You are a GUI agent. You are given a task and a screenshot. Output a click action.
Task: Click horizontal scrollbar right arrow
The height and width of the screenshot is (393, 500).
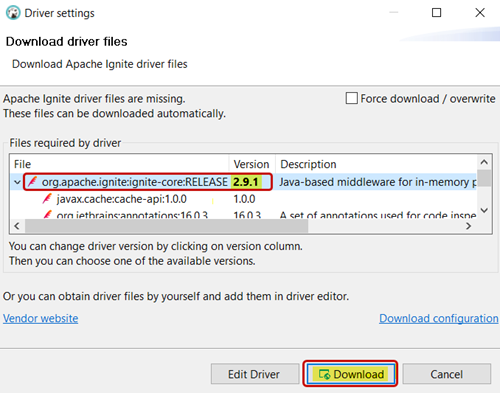coord(468,226)
